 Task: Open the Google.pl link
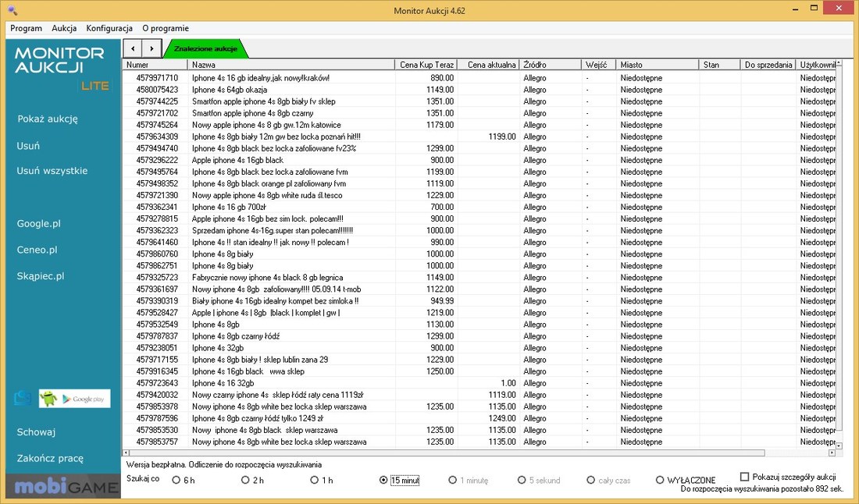pos(38,223)
